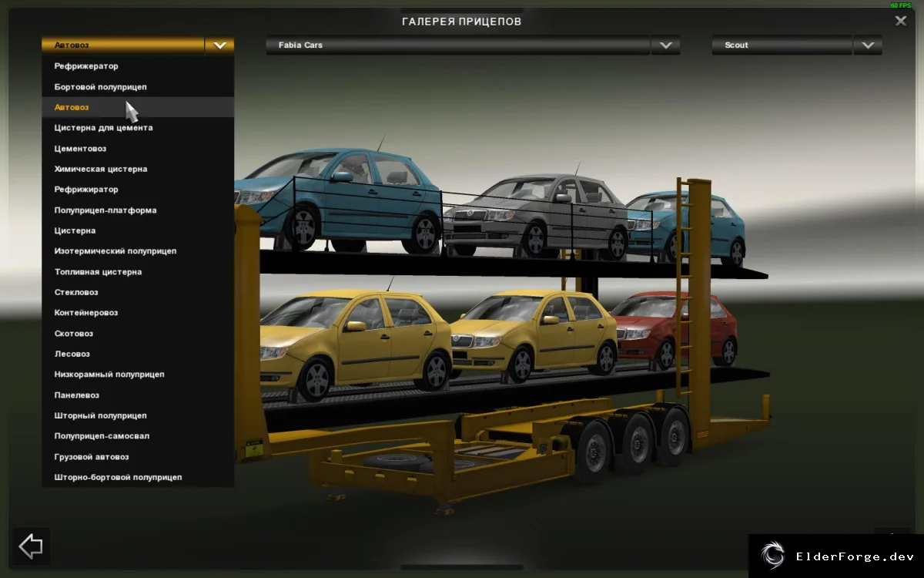Select Панелевоз entry
924x578 pixels.
point(138,395)
